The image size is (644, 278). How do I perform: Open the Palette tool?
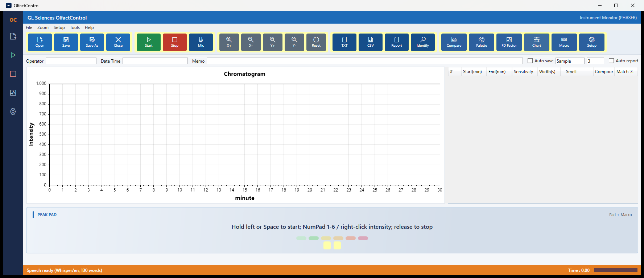point(482,42)
